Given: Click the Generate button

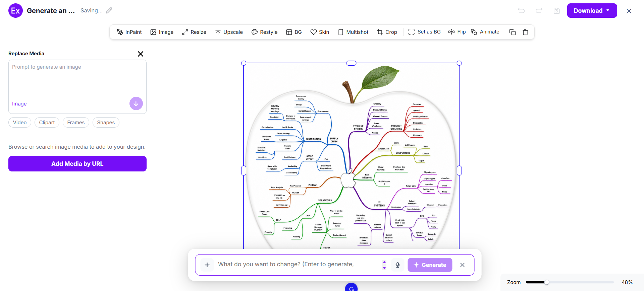Looking at the screenshot, I should [x=430, y=265].
